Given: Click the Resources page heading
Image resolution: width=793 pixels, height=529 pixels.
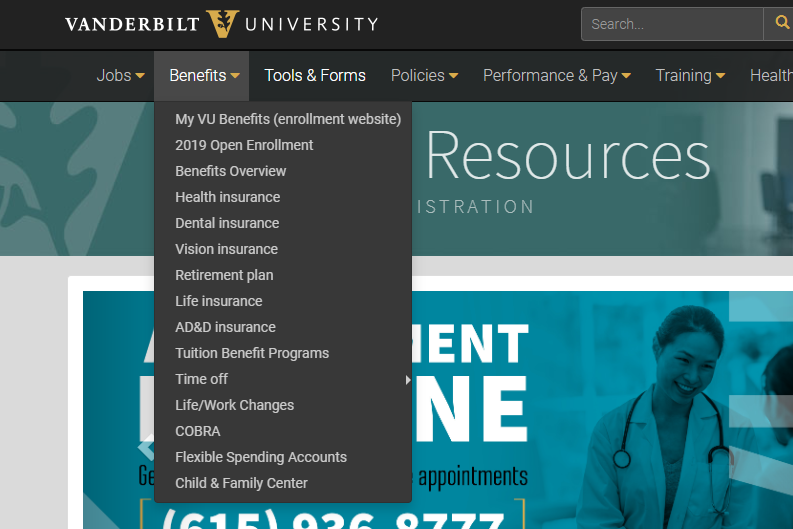Looking at the screenshot, I should [568, 155].
